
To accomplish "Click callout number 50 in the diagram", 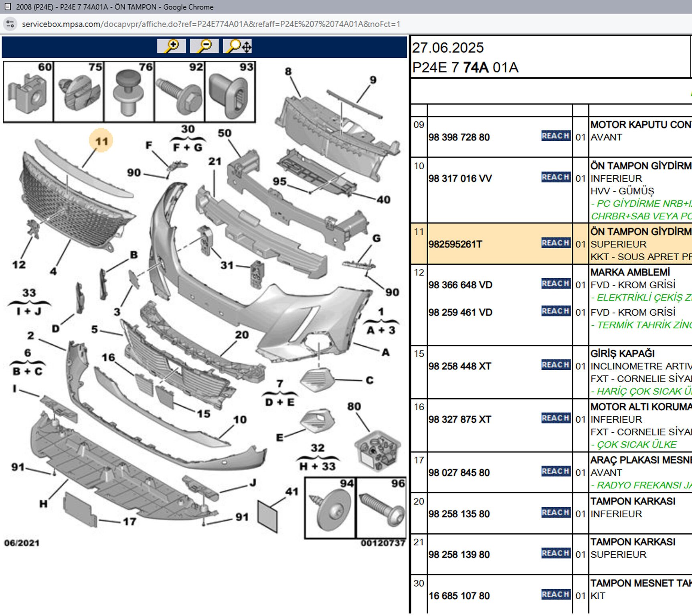I will point(225,133).
